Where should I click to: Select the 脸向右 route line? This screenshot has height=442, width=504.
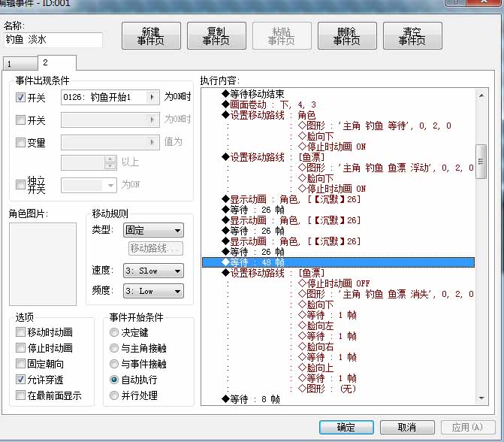point(316,347)
